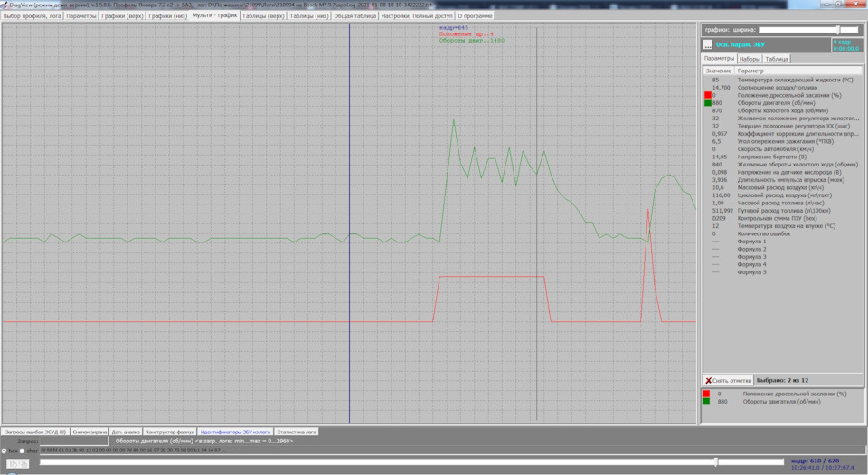Switch to the 'Таблица' tab in right panel
The width and height of the screenshot is (868, 475).
777,59
